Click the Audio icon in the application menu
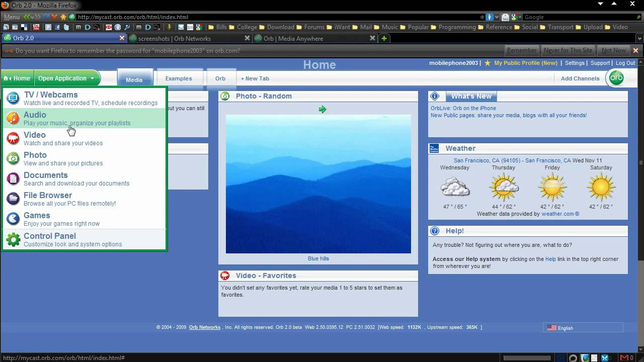This screenshot has height=362, width=644. 13,118
